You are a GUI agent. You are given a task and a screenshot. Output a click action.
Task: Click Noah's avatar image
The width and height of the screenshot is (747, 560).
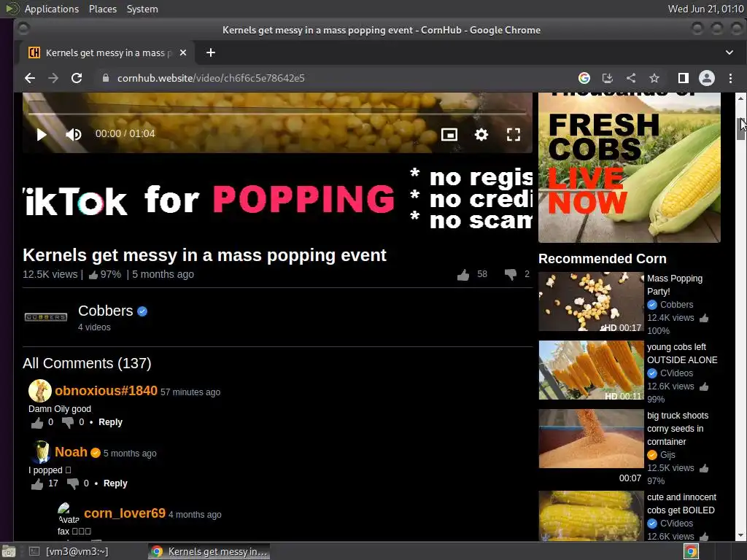[42, 451]
